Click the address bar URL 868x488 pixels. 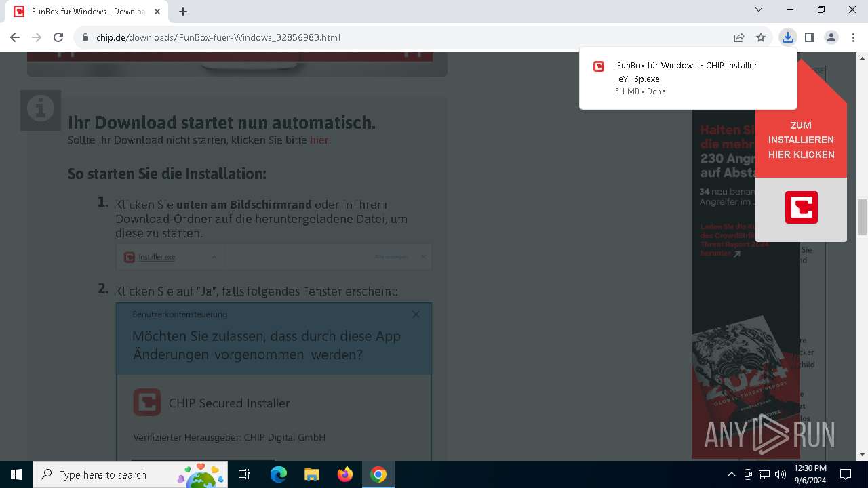point(218,37)
